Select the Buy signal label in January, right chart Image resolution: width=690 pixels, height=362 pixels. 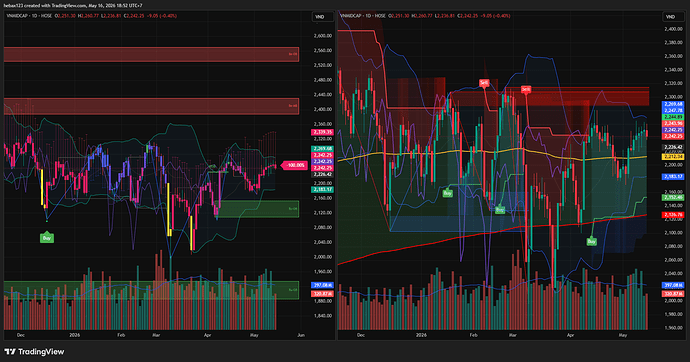448,193
